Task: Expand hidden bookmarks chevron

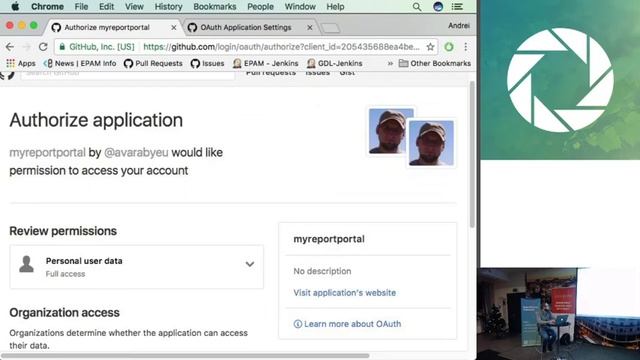Action: 390,63
